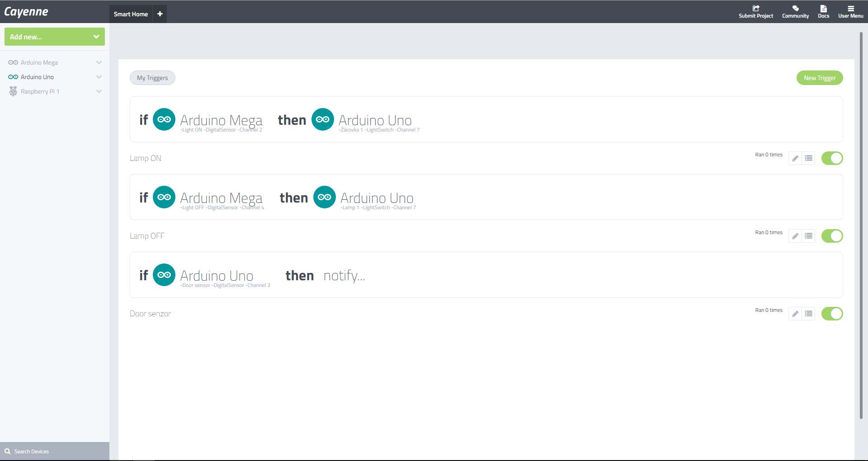
Task: Click Raspberry Pi 1 icon in sidebar
Action: 13,91
